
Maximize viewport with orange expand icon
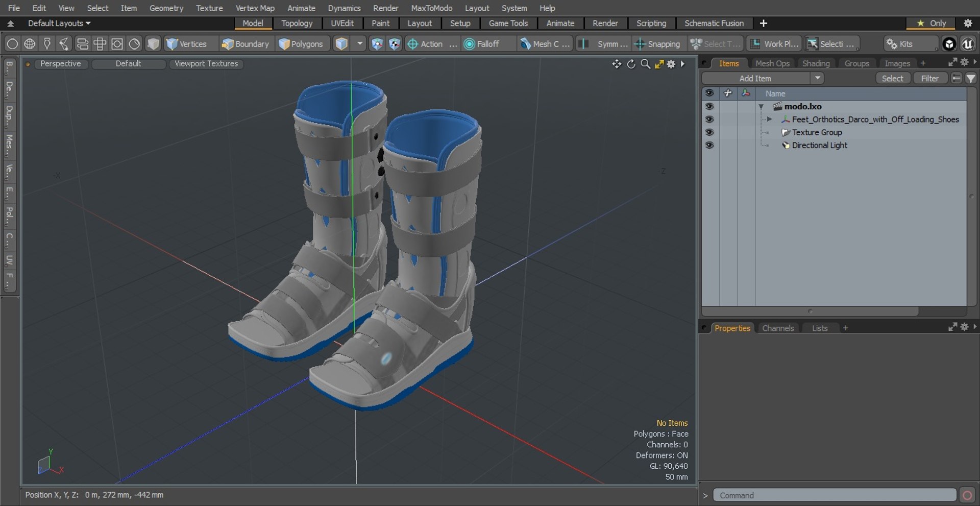click(659, 64)
